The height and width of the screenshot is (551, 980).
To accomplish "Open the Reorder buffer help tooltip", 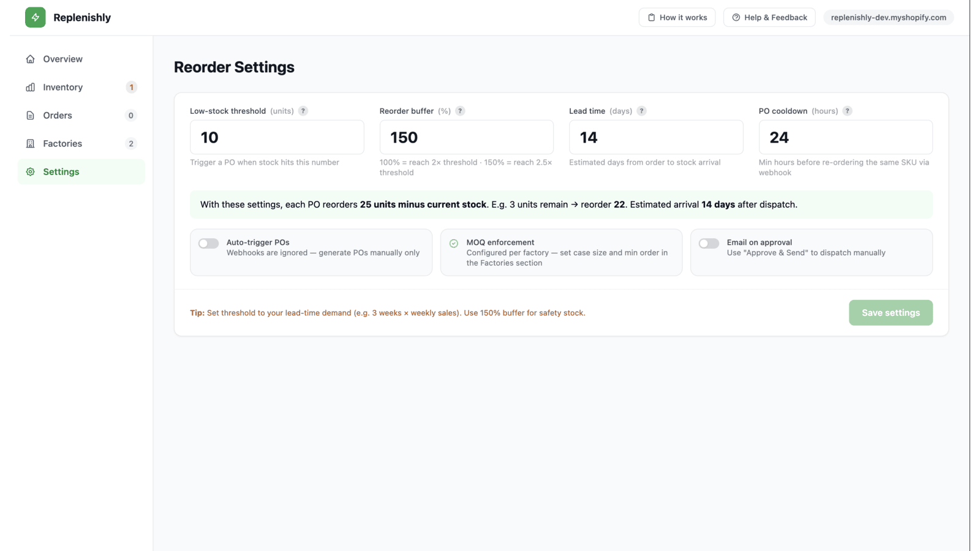I will [460, 111].
